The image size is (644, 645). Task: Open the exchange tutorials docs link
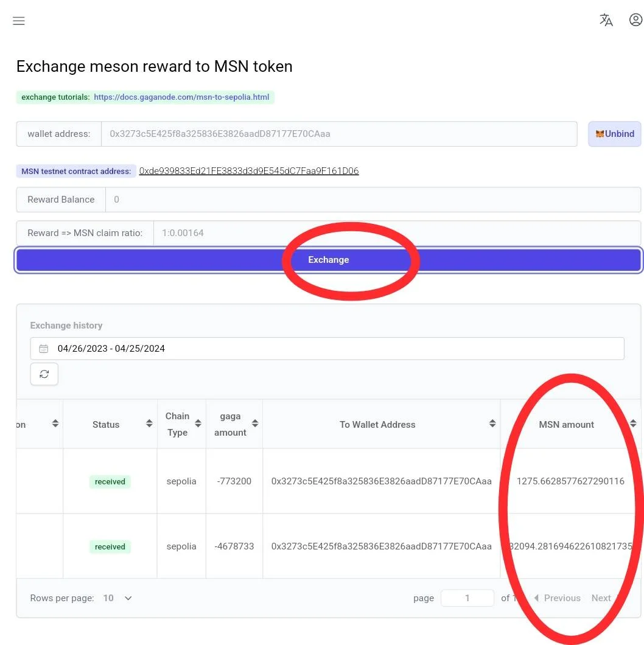click(181, 97)
